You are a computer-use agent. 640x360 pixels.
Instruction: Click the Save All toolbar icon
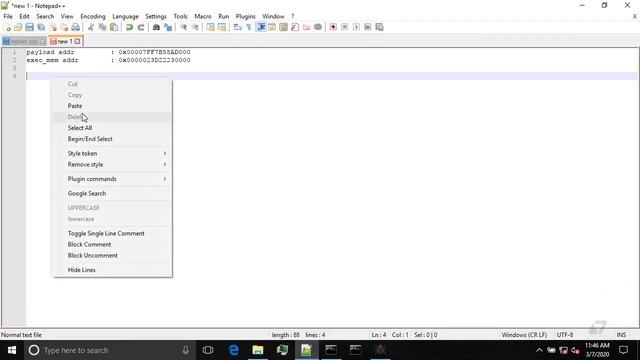(41, 27)
